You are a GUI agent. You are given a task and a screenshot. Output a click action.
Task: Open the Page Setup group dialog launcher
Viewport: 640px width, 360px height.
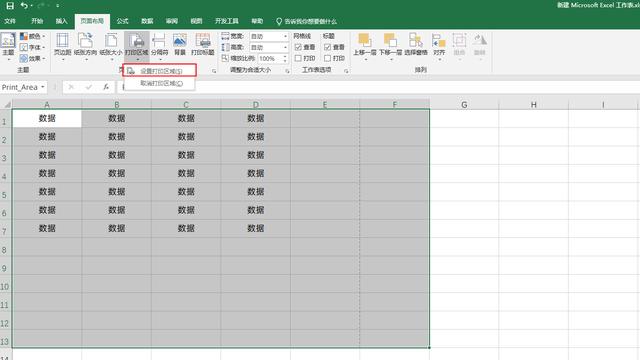coord(214,71)
